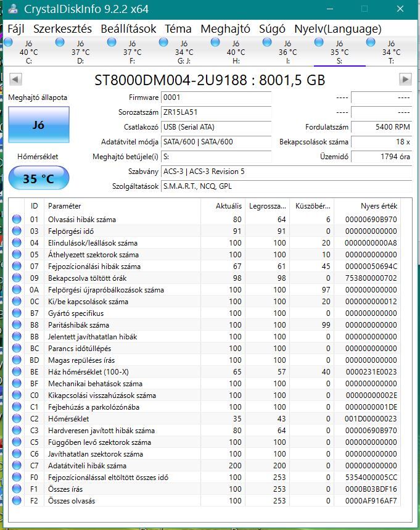Image resolution: width=420 pixels, height=530 pixels.
Task: Click status orb for attribute C2 Hőmérséklet
Action: 17,418
